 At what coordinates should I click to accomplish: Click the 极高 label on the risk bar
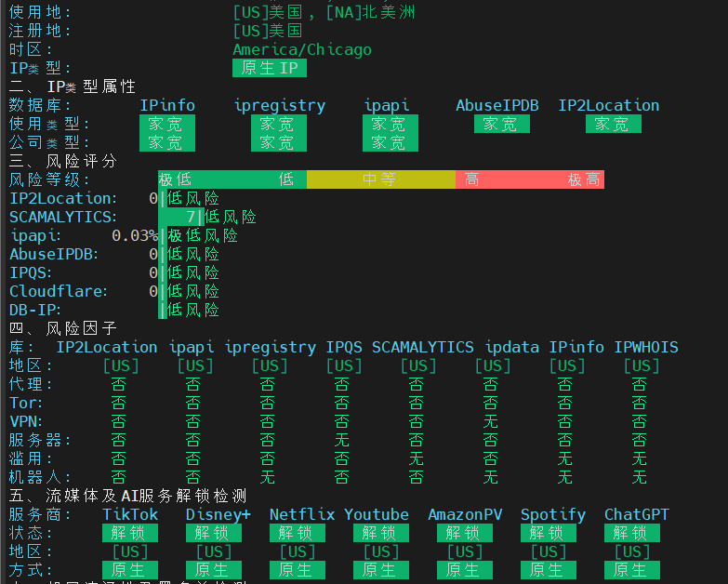pyautogui.click(x=584, y=179)
